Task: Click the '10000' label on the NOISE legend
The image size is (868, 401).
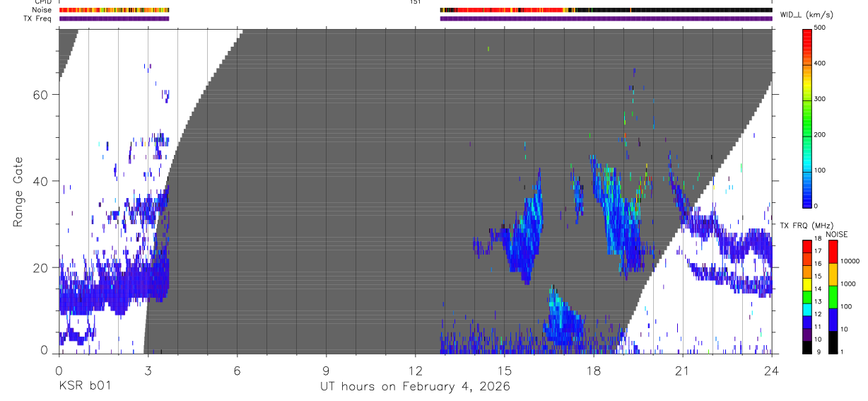Action: [x=850, y=261]
